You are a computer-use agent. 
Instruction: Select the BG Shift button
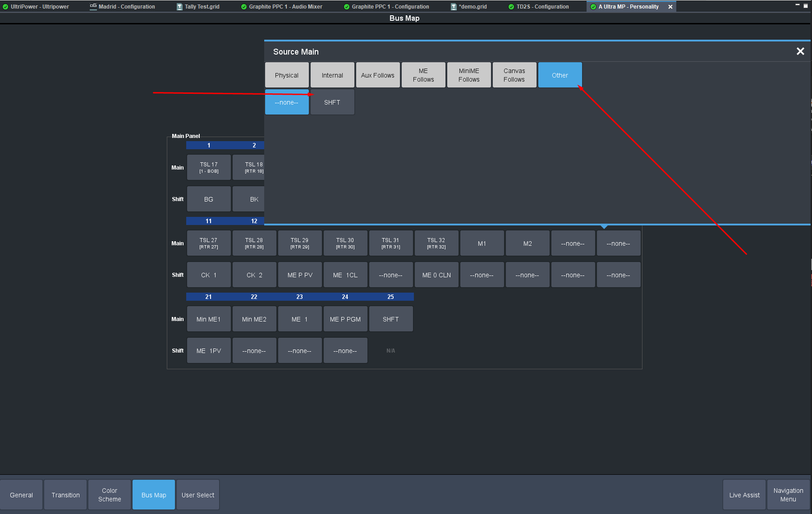tap(209, 199)
